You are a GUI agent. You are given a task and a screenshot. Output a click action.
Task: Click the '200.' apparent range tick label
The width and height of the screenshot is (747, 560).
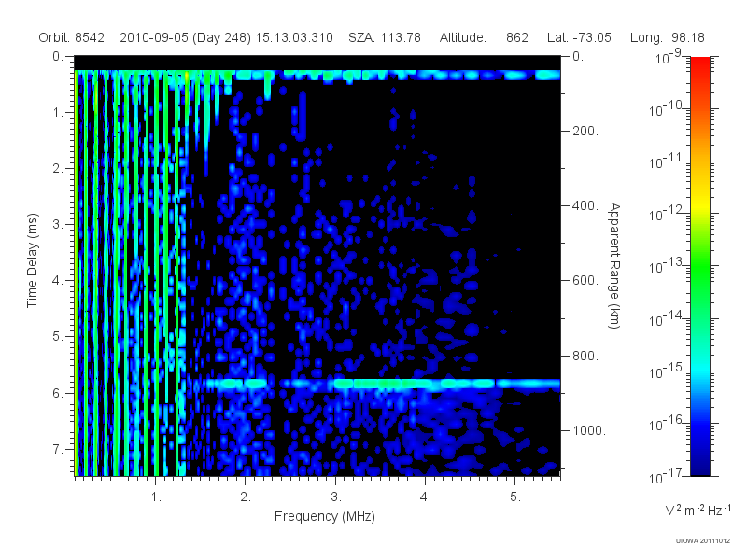pos(585,131)
